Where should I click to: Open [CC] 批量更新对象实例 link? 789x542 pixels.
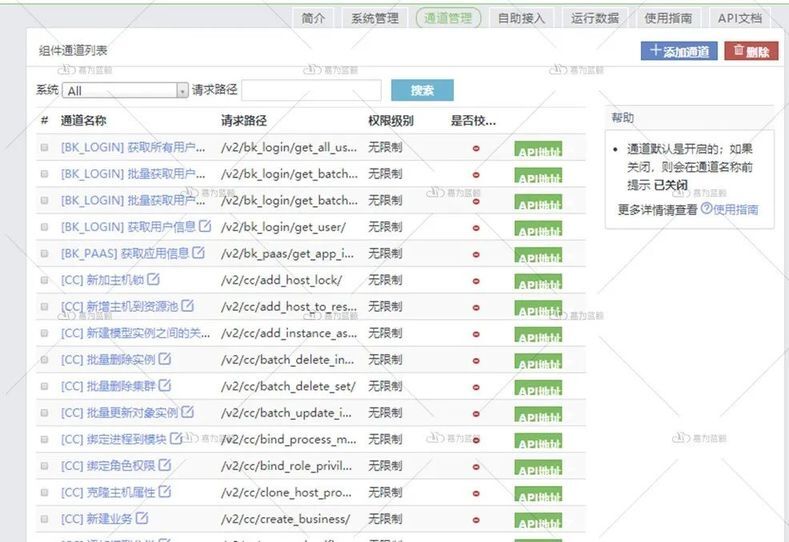[x=120, y=413]
